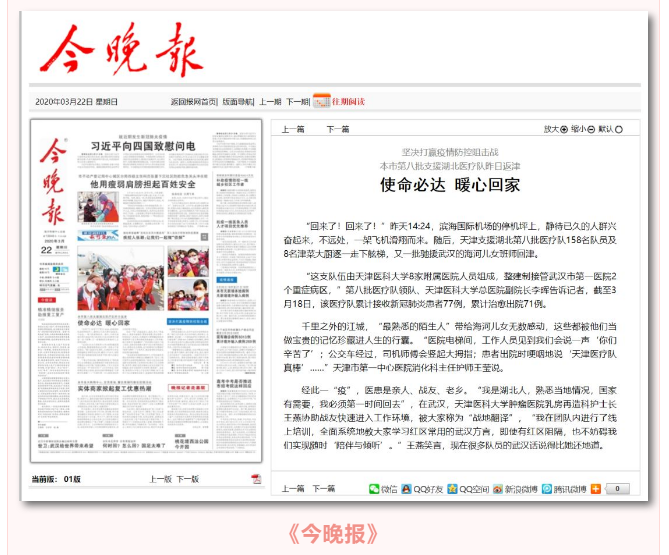Click 上一篇 above the article
Screen dimensions: 669x555
(293, 129)
